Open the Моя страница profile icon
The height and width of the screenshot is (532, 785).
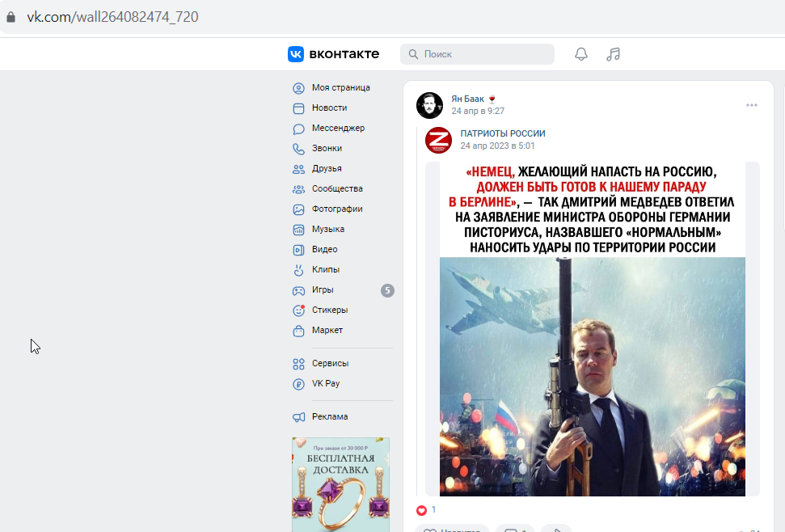298,88
